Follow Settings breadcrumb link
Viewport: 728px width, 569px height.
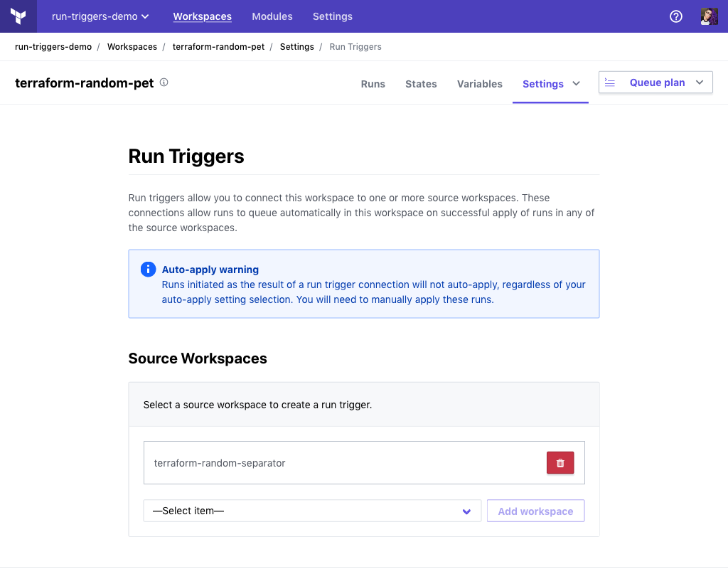pos(296,47)
